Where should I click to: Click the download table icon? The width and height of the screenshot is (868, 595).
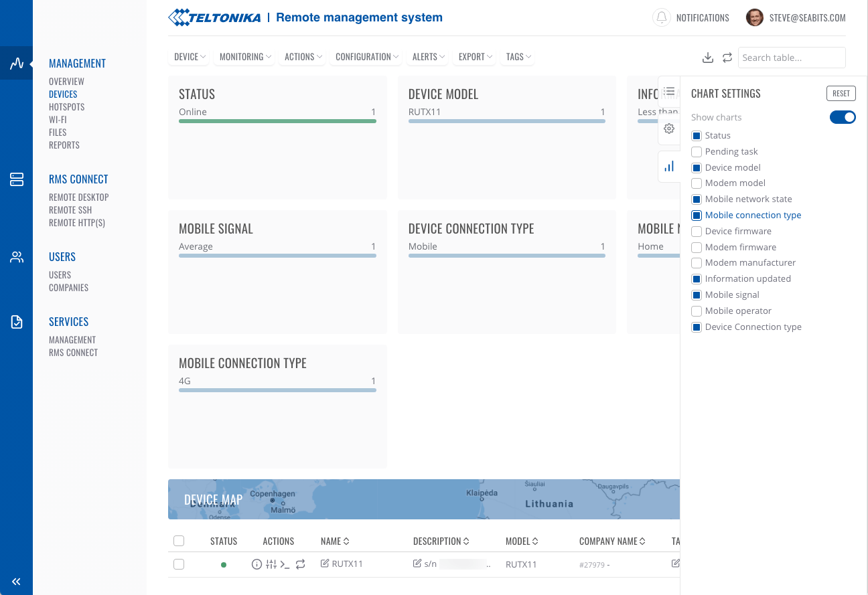point(708,58)
